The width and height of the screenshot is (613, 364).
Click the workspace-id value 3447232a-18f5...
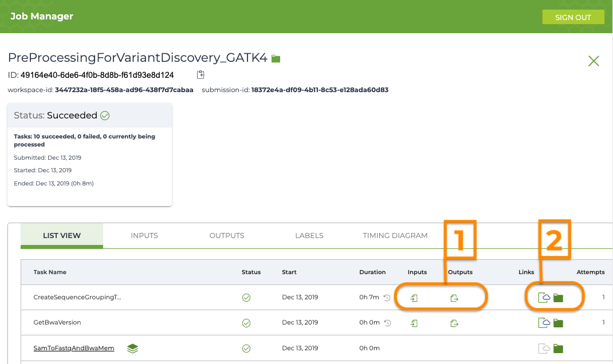pyautogui.click(x=124, y=90)
